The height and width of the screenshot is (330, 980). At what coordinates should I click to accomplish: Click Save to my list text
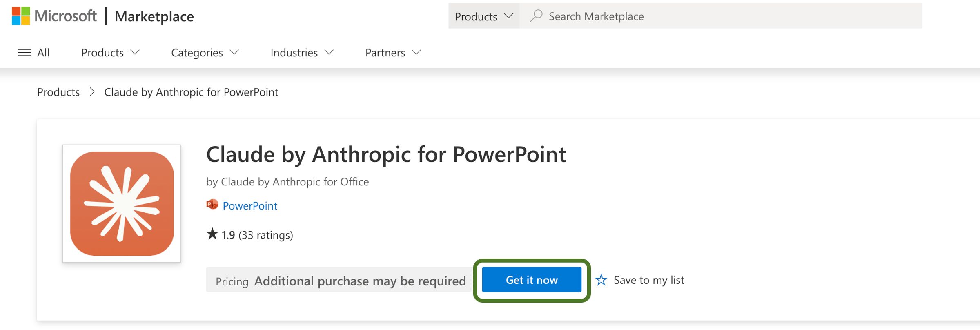click(x=649, y=280)
